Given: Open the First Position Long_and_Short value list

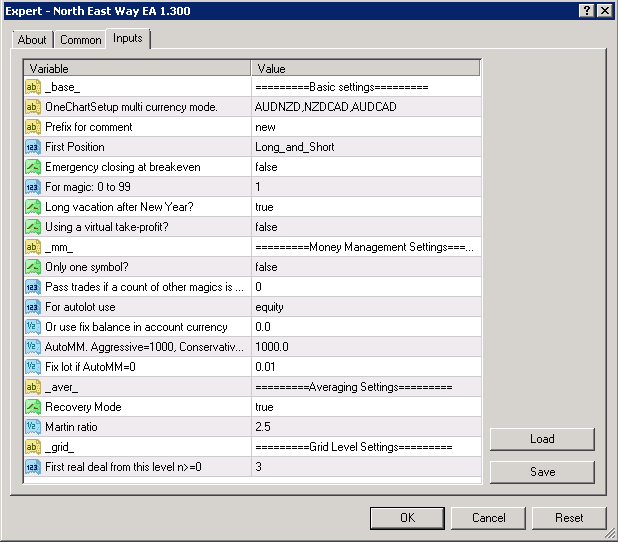Looking at the screenshot, I should 365,147.
